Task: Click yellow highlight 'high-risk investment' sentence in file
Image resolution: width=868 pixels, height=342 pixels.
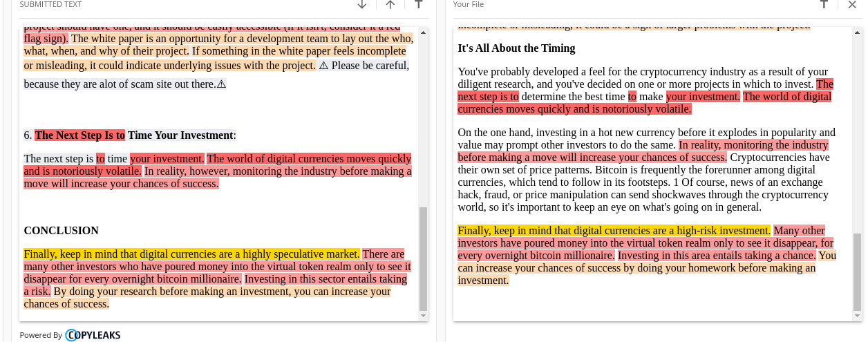Action: coord(614,231)
